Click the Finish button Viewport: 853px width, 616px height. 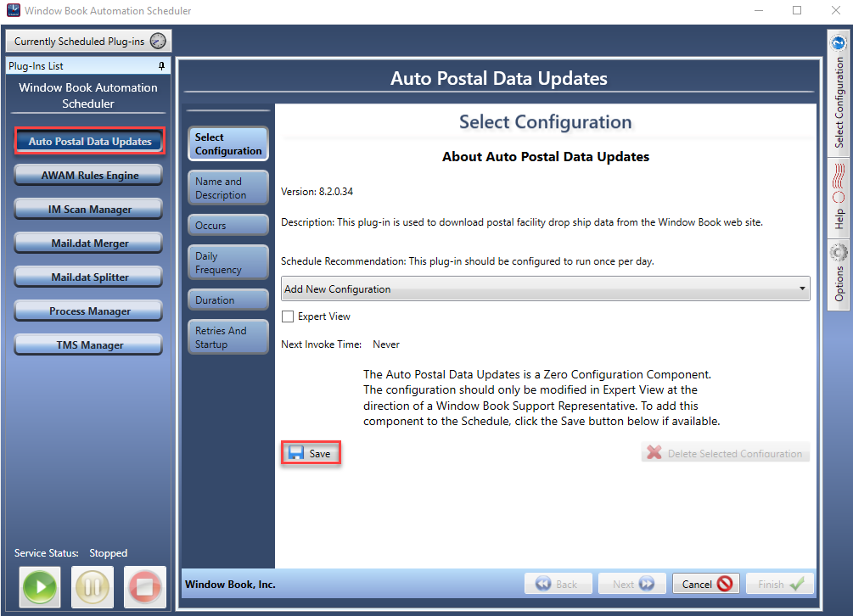pyautogui.click(x=779, y=584)
